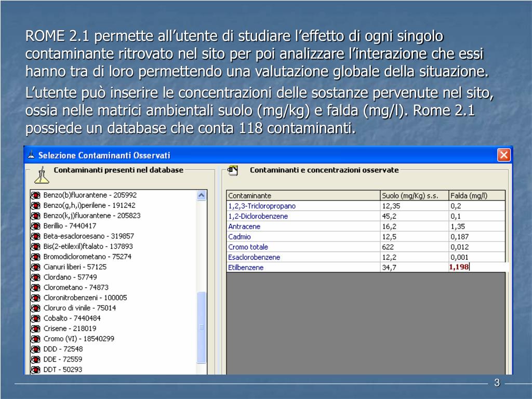532x399 pixels.
Task: Click the Falda cell being edited with 1,198
Action: (477, 267)
